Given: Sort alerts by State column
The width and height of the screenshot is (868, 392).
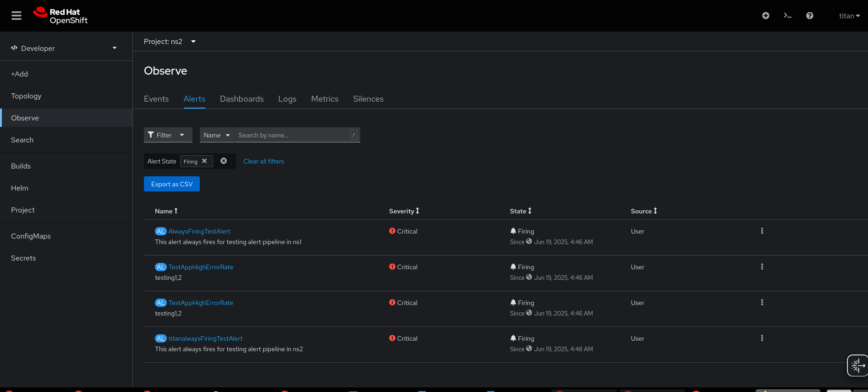Looking at the screenshot, I should point(521,211).
